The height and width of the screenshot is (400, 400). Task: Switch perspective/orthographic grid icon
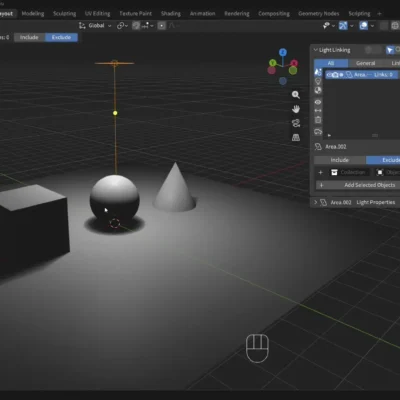click(x=296, y=137)
